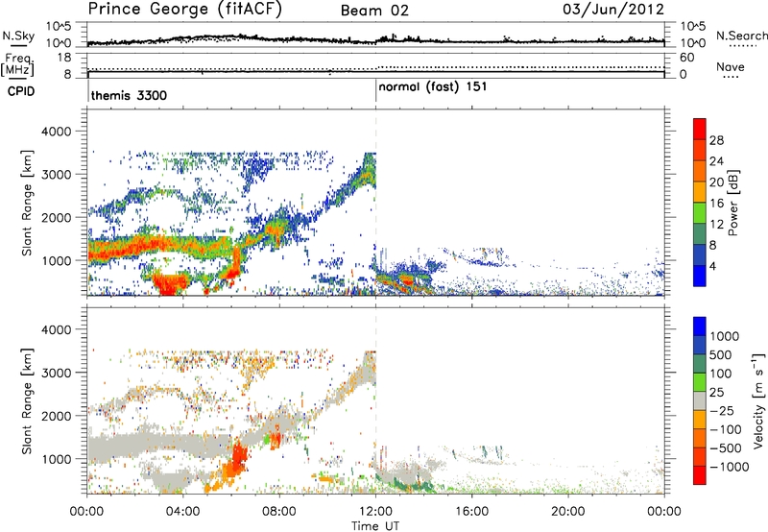Click the '-100' label on Velocity colorbar
768x532 pixels.
(726, 429)
